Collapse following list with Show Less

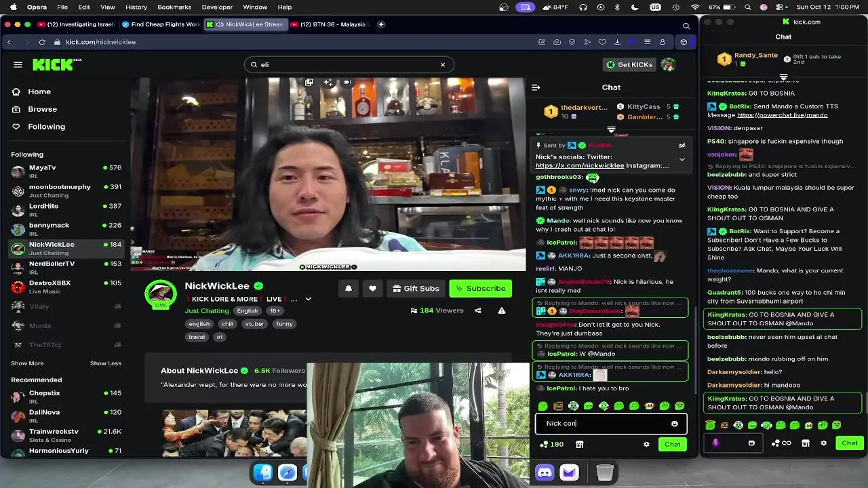(x=106, y=363)
